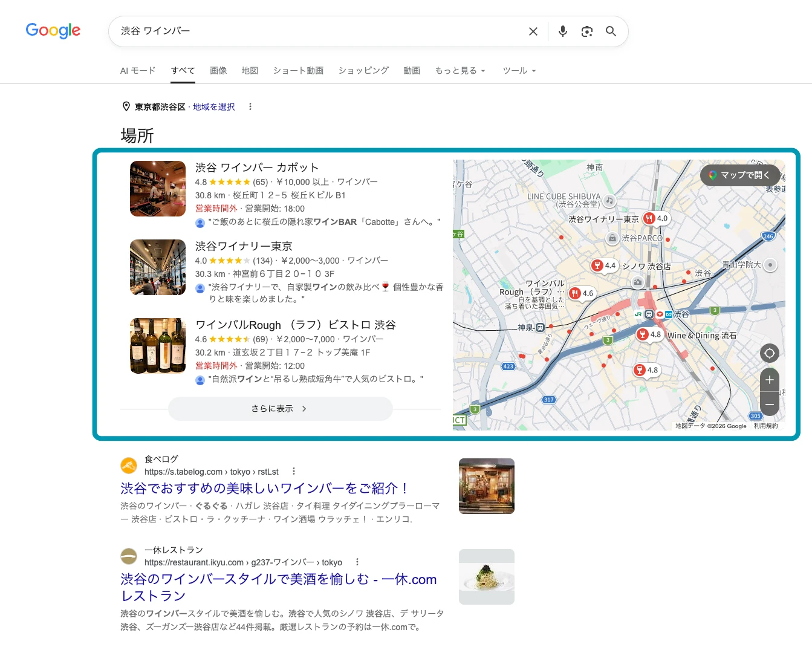
Task: Start voice search with microphone icon
Action: point(563,31)
